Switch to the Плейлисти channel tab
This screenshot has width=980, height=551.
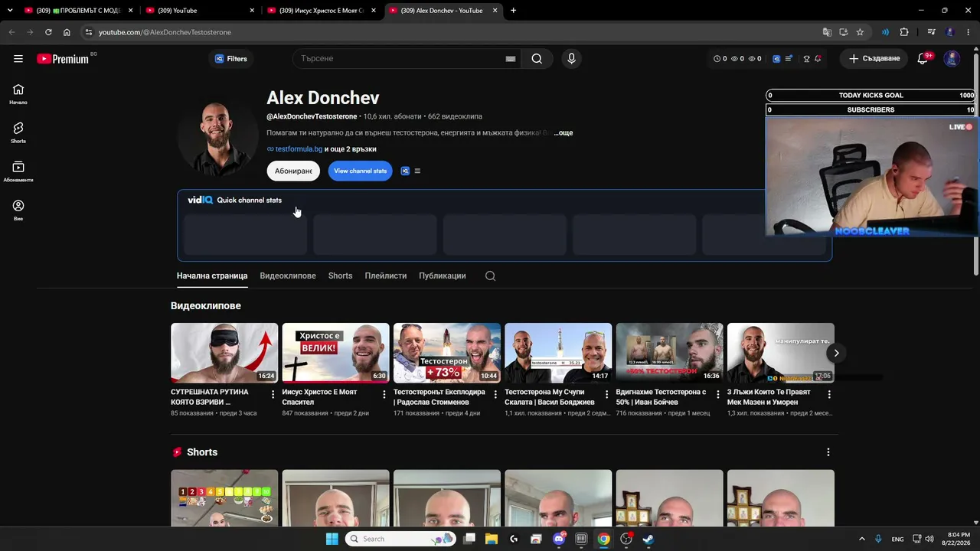(x=386, y=276)
